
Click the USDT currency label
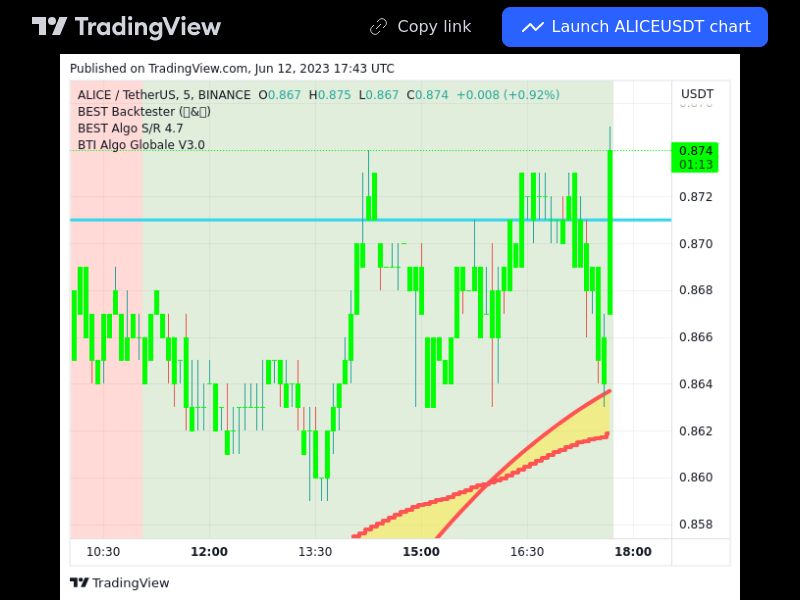(x=697, y=94)
